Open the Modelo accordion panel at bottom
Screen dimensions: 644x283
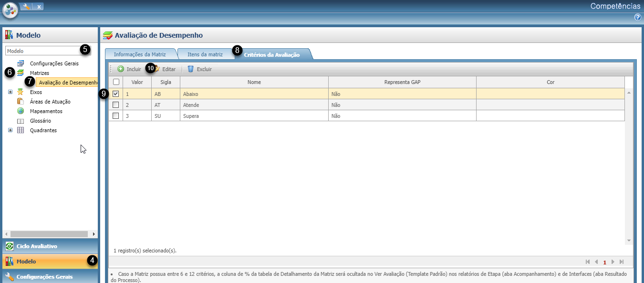[51, 262]
